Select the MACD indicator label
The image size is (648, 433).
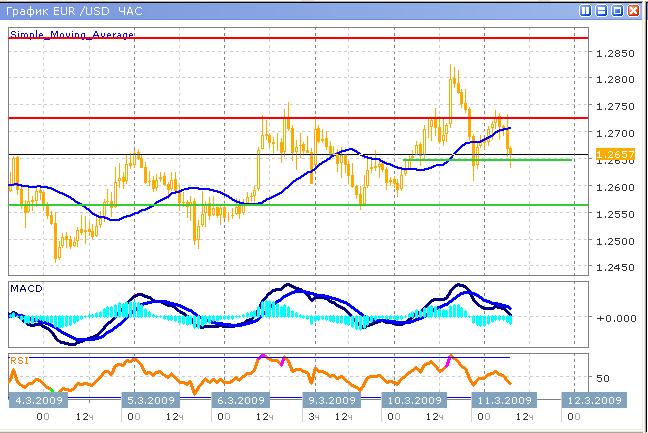[25, 288]
